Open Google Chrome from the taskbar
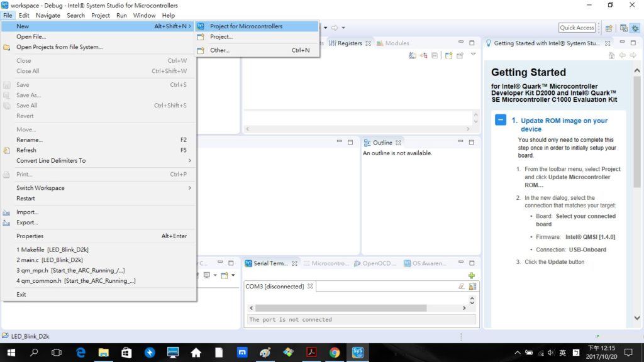 [x=335, y=353]
